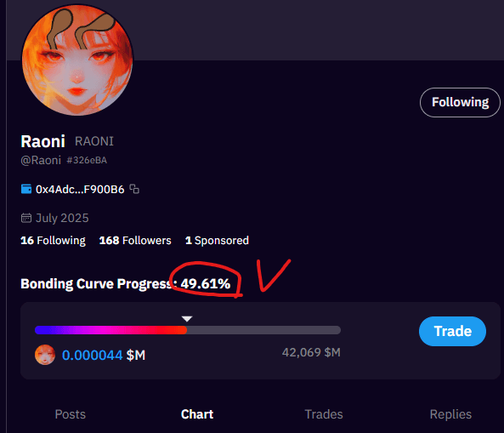Open the Posts tab
The image size is (504, 433).
tap(70, 414)
